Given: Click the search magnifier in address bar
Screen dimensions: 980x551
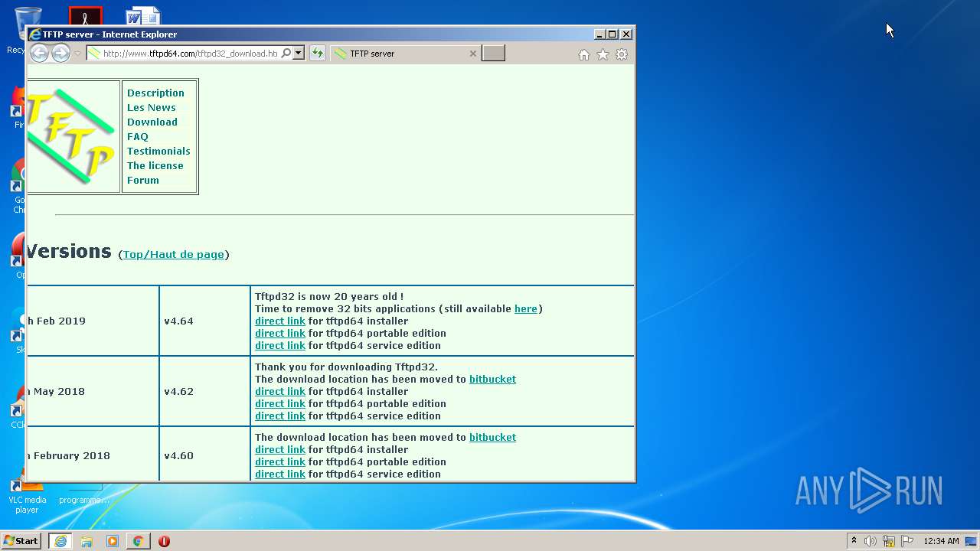Looking at the screenshot, I should point(286,53).
